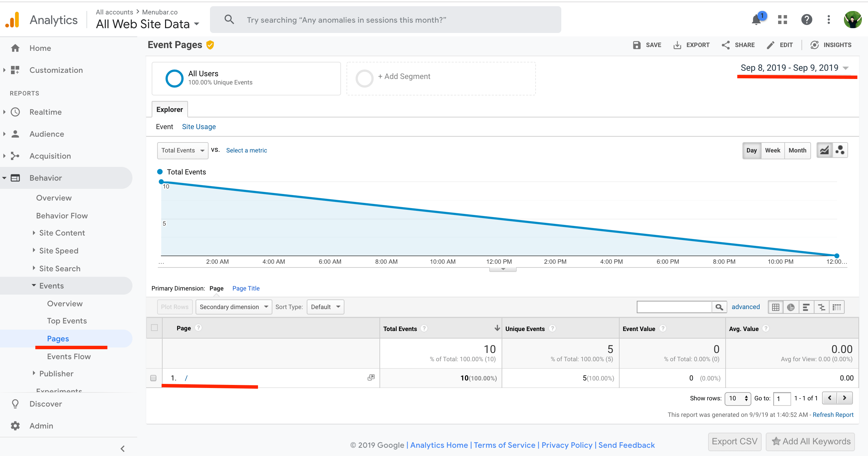The width and height of the screenshot is (868, 456).
Task: Switch to the Site Usage tab
Action: click(199, 127)
